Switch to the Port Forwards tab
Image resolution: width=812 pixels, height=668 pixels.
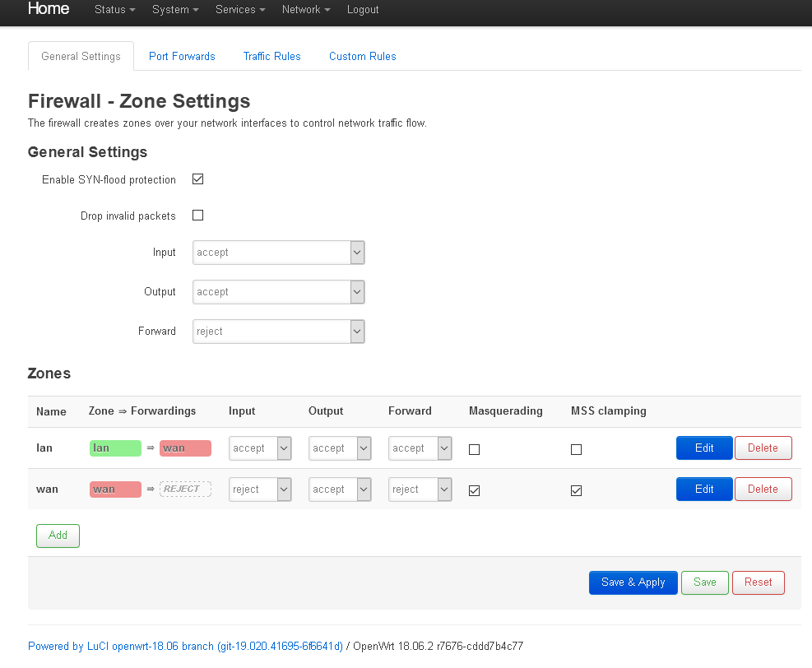[x=182, y=56]
